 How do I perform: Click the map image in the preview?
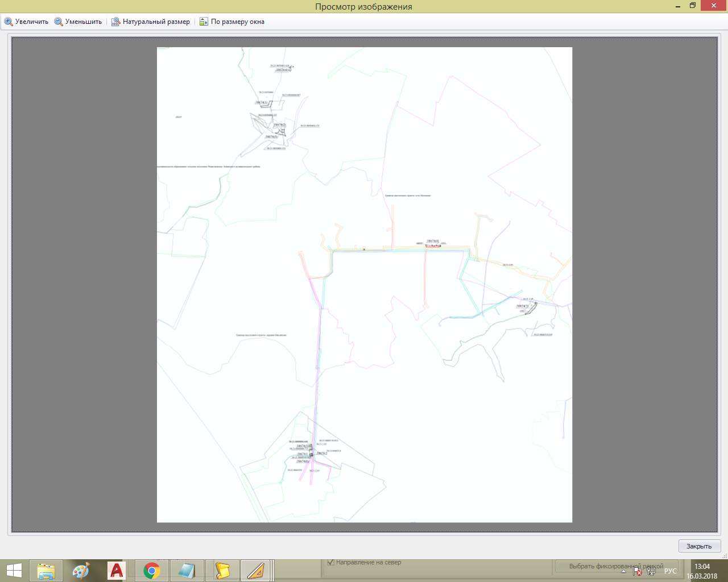365,285
